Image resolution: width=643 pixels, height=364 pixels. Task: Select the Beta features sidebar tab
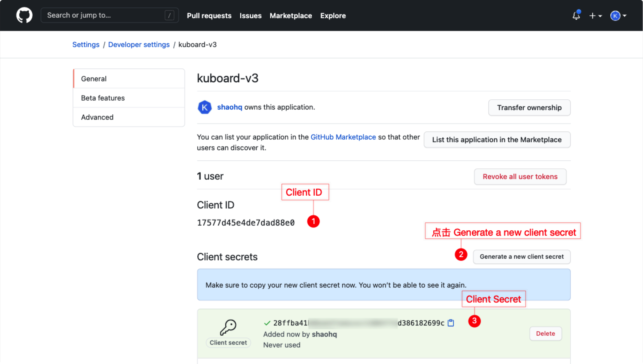tap(103, 98)
